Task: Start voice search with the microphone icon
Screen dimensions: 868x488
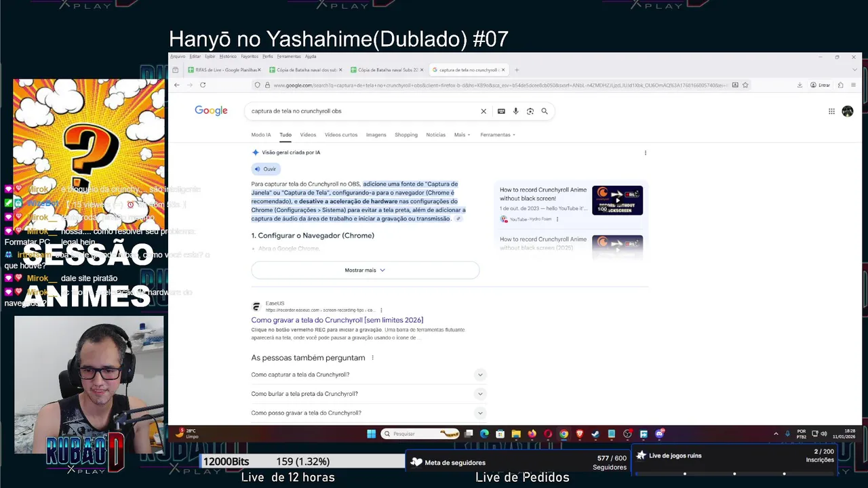Action: pyautogui.click(x=515, y=111)
